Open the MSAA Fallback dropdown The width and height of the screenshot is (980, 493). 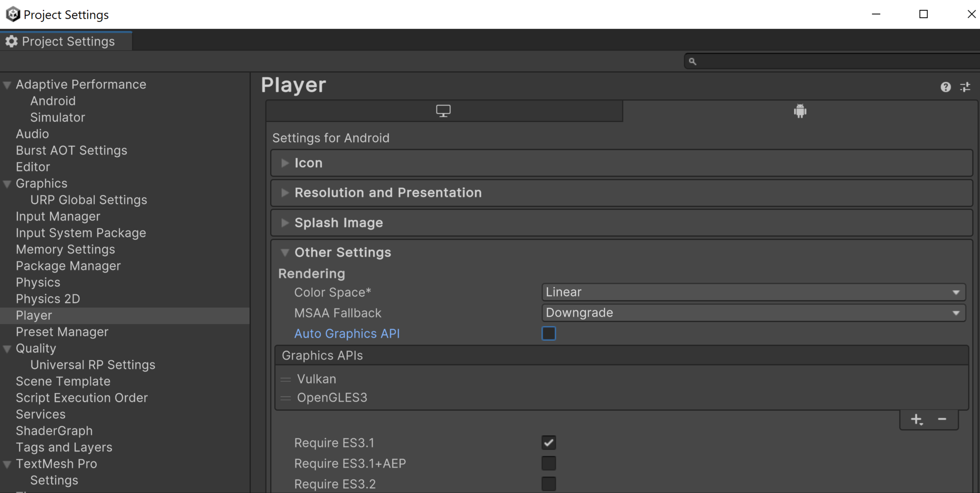752,313
